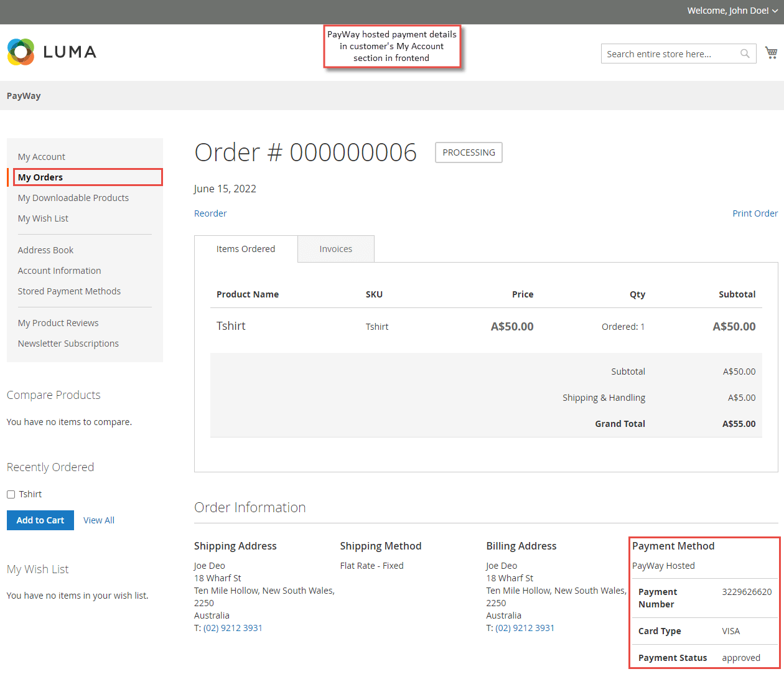
Task: Open Newsletter Subscriptions
Action: tap(68, 344)
